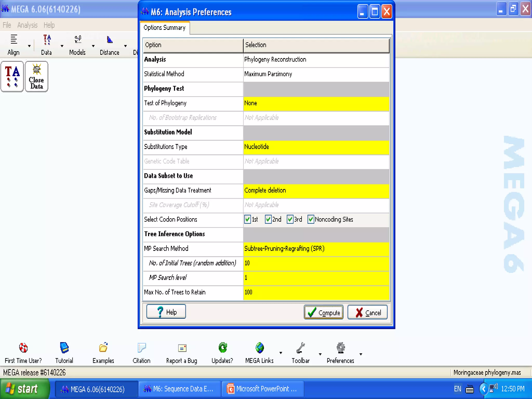Edit No. of Initial Trees value 10
The width and height of the screenshot is (532, 399).
click(316, 263)
